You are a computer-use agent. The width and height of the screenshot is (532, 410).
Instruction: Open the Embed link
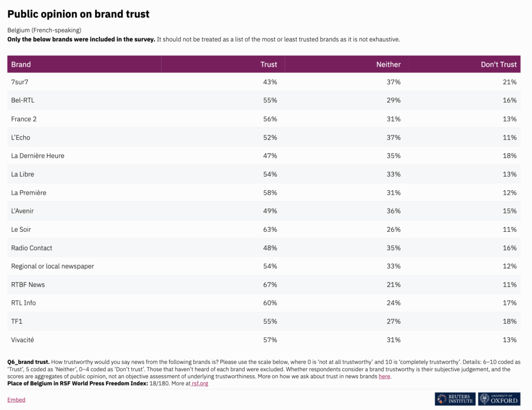pyautogui.click(x=16, y=400)
